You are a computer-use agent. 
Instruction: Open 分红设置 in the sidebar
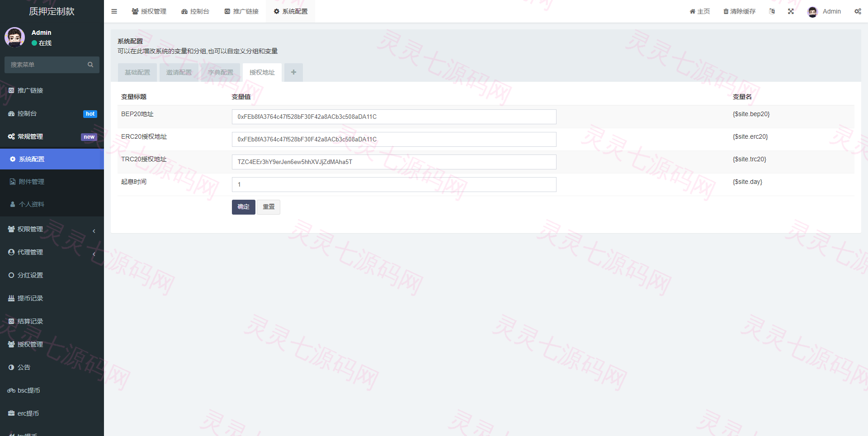pos(52,275)
